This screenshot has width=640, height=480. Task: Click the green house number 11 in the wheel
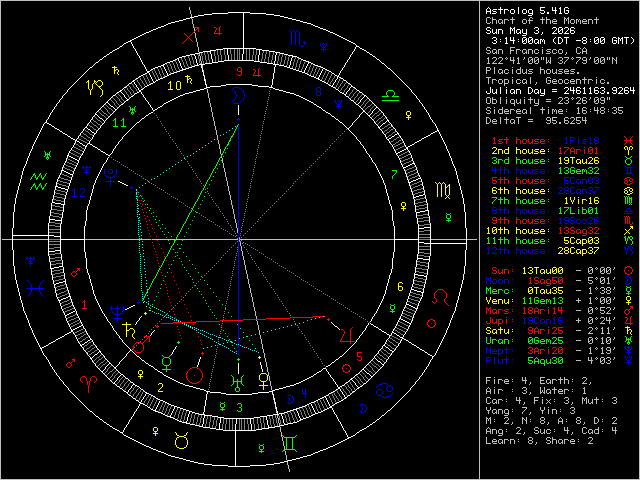click(x=119, y=123)
